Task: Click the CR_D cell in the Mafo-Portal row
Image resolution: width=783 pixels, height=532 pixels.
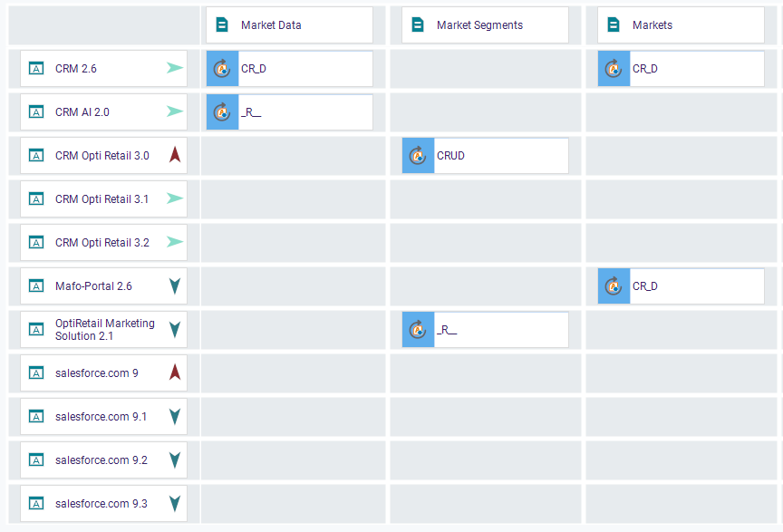Action: (696, 286)
